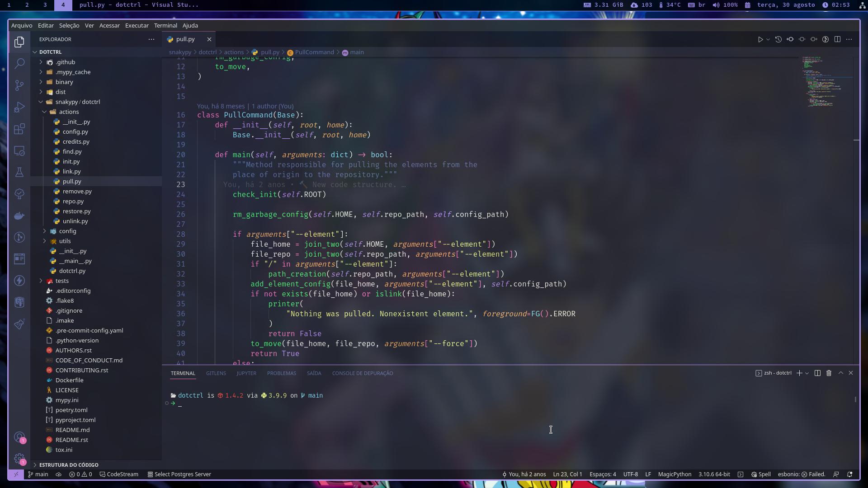Image resolution: width=868 pixels, height=488 pixels.
Task: Open the Terminal menu
Action: pos(165,26)
